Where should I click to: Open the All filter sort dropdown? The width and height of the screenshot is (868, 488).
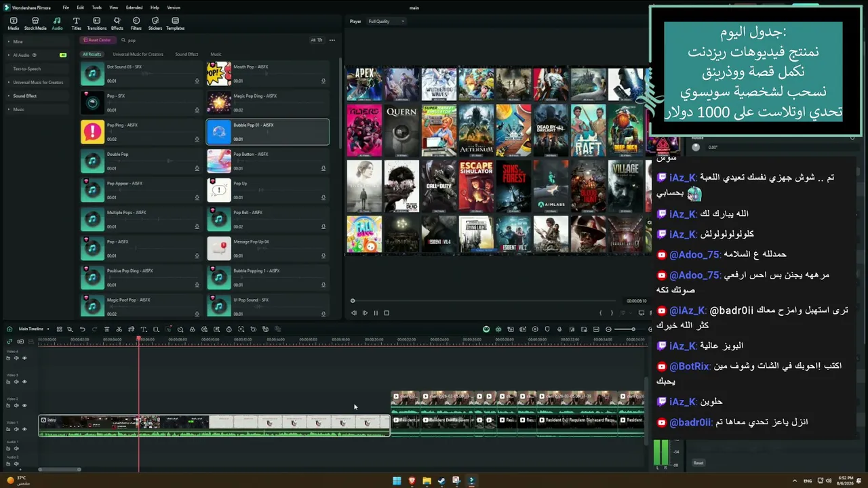pos(317,40)
